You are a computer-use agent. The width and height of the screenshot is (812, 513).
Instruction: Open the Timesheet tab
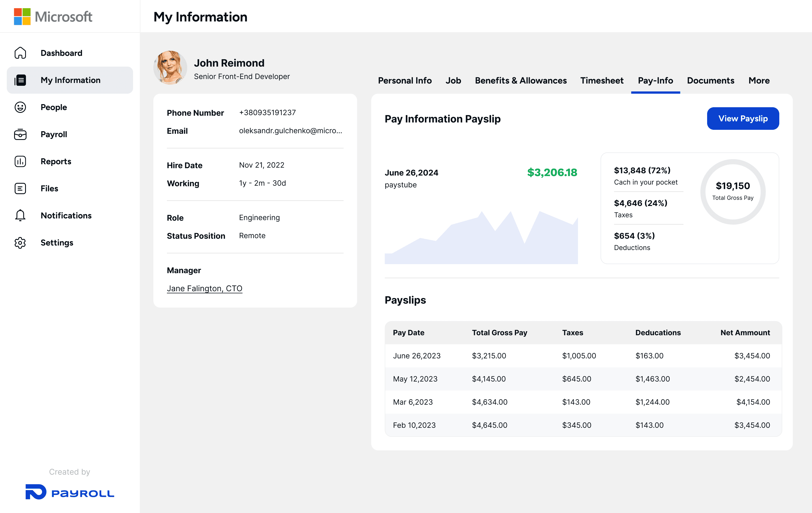click(x=602, y=81)
